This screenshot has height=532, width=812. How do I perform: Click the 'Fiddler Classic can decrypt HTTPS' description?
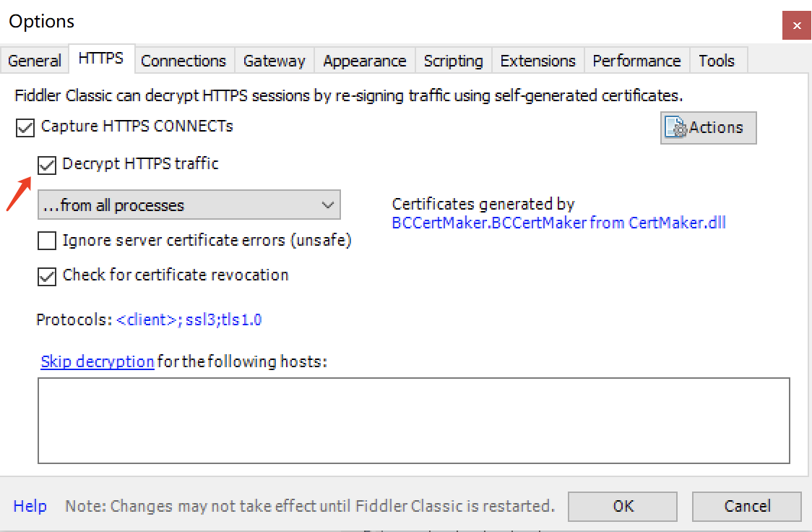[x=348, y=96]
